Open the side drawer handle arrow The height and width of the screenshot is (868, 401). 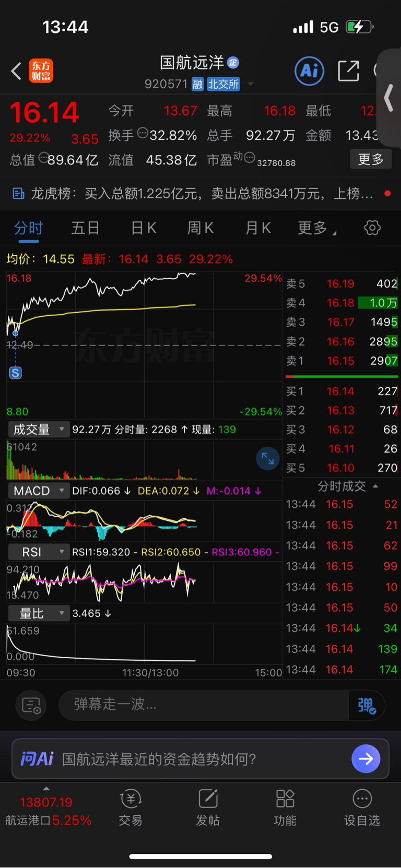388,98
